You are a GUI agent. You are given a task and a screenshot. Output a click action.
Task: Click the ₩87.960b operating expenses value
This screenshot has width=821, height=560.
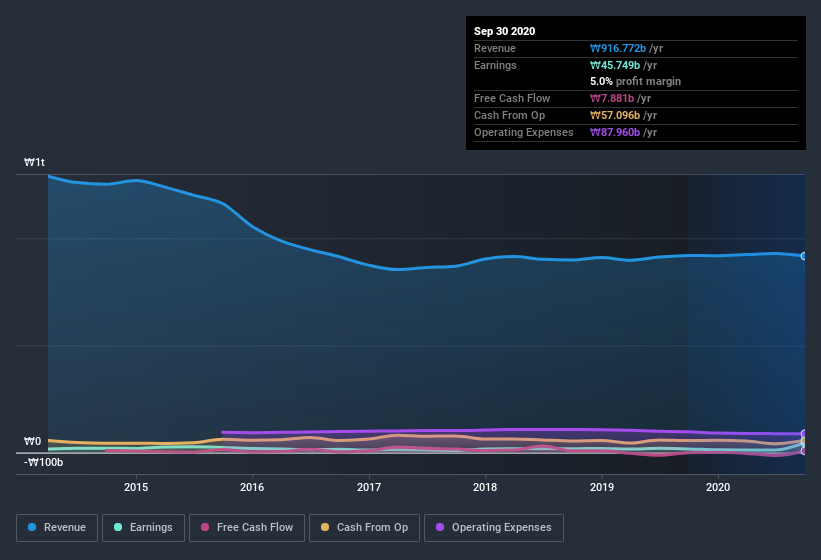point(615,132)
